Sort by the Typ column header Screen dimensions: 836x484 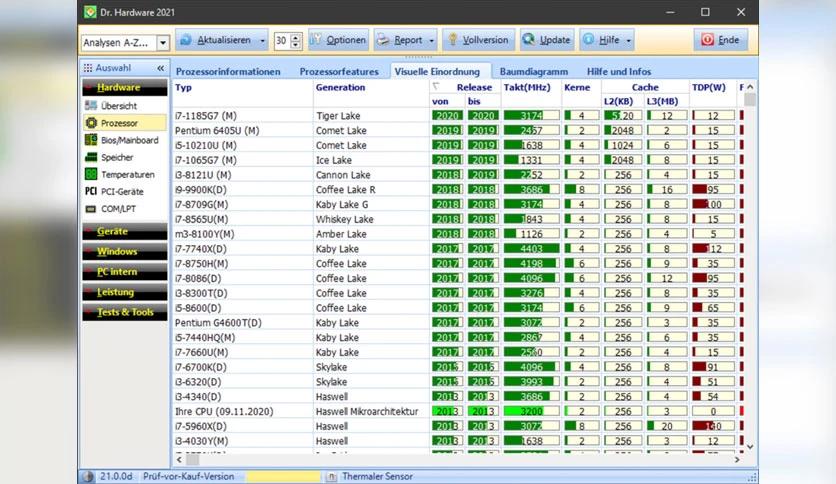(183, 87)
